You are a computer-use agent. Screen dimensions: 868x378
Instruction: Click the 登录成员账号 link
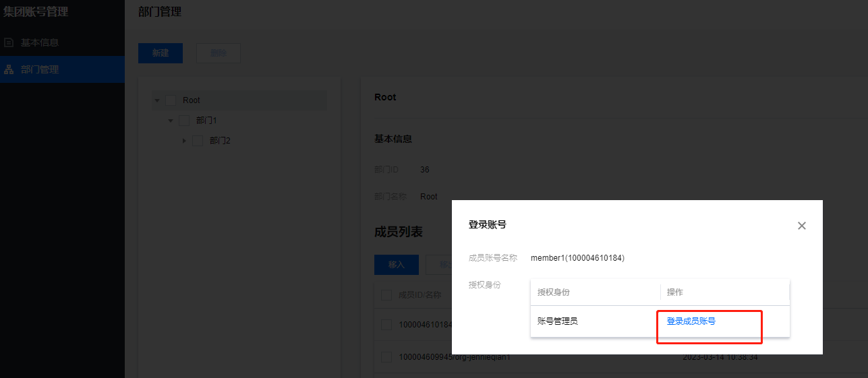pos(691,321)
